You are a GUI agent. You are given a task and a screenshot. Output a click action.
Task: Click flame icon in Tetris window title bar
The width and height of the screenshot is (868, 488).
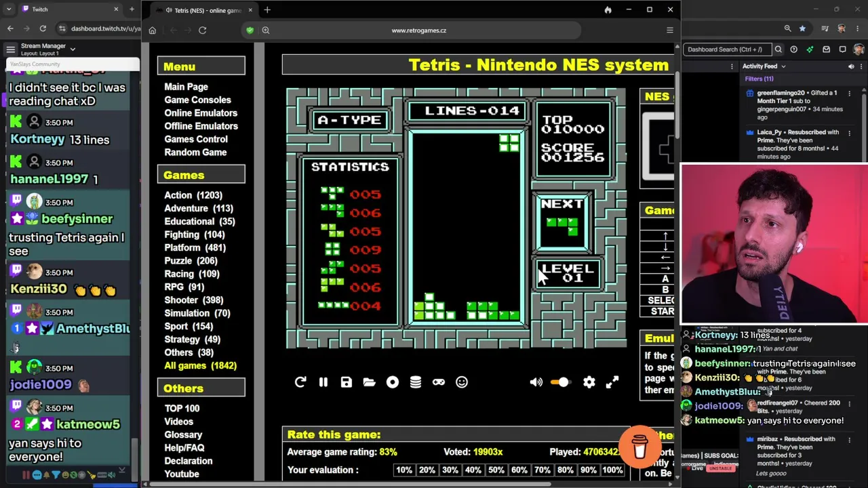point(608,10)
